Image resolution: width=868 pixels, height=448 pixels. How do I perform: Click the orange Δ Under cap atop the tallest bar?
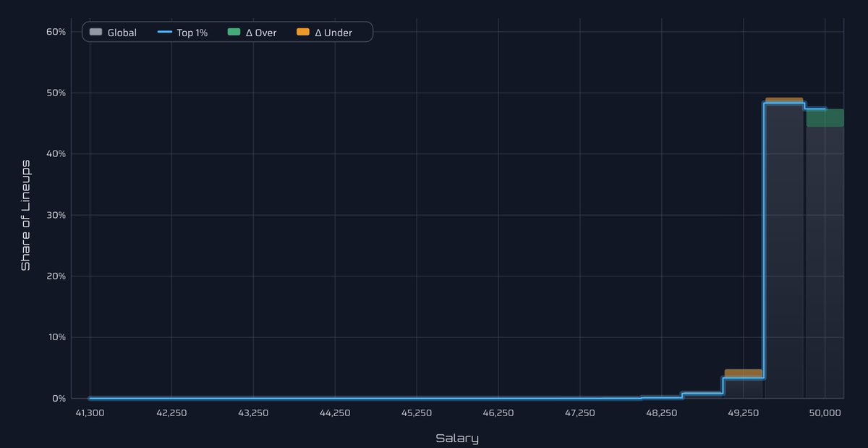[783, 98]
